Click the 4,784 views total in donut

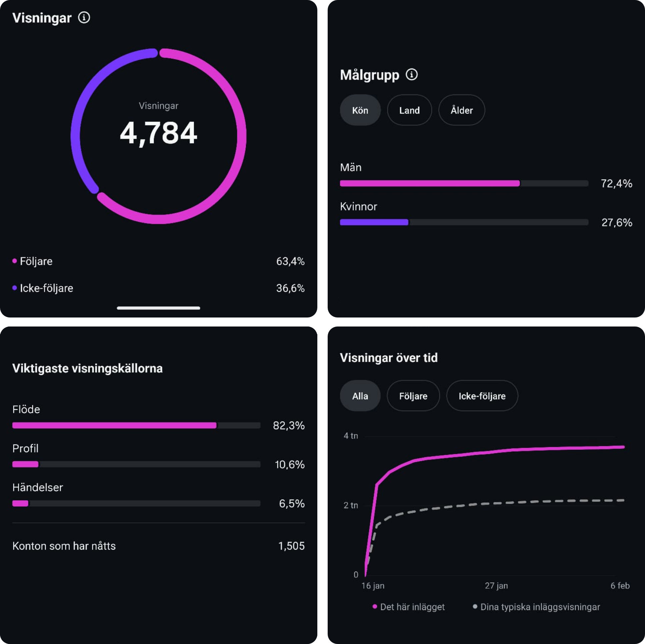tap(158, 133)
